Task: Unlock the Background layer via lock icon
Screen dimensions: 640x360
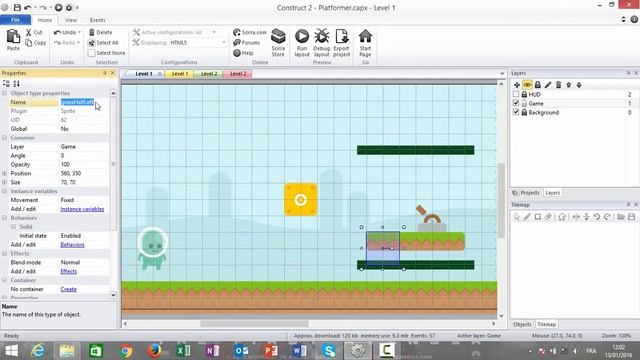Action: pos(524,112)
